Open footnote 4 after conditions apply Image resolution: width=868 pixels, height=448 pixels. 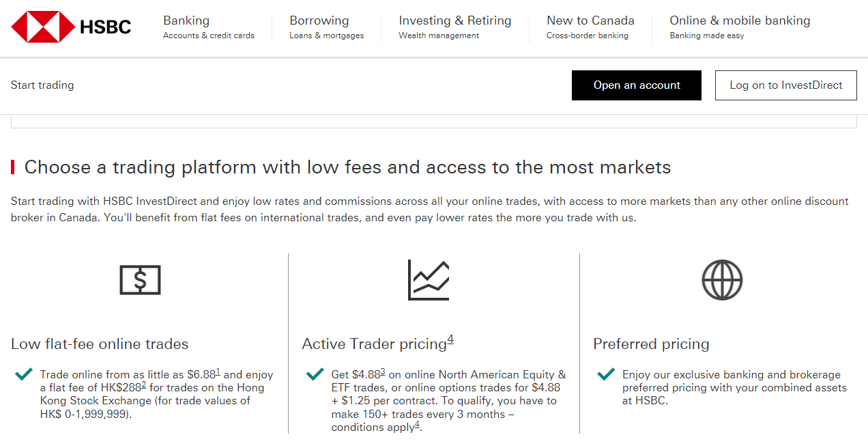[417, 424]
